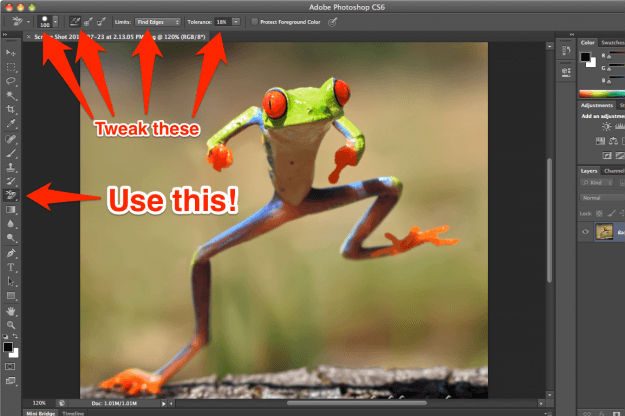Click the foreground color swatch
The image size is (625, 416).
8,347
